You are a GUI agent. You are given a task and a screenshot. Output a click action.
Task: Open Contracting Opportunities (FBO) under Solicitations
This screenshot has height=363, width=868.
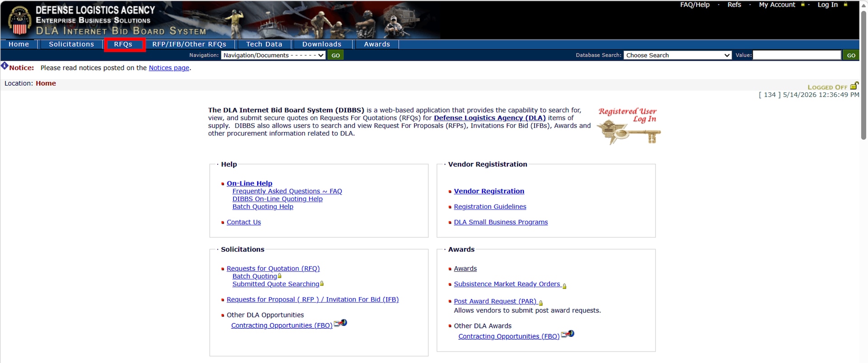click(x=282, y=325)
